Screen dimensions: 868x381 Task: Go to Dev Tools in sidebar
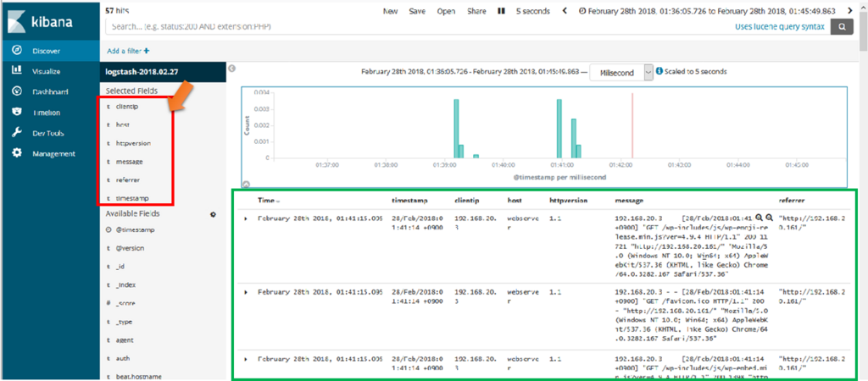[47, 133]
